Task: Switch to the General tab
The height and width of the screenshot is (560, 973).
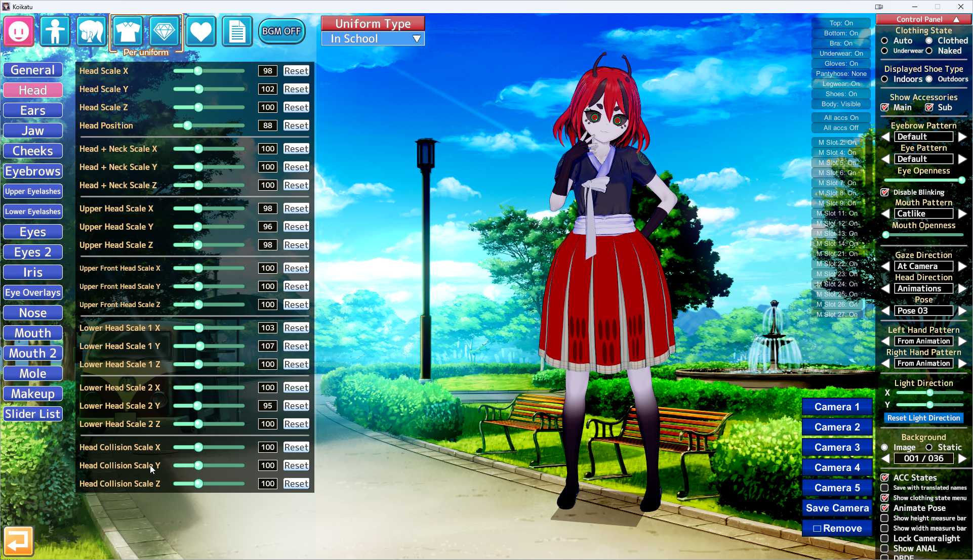Action: point(33,70)
